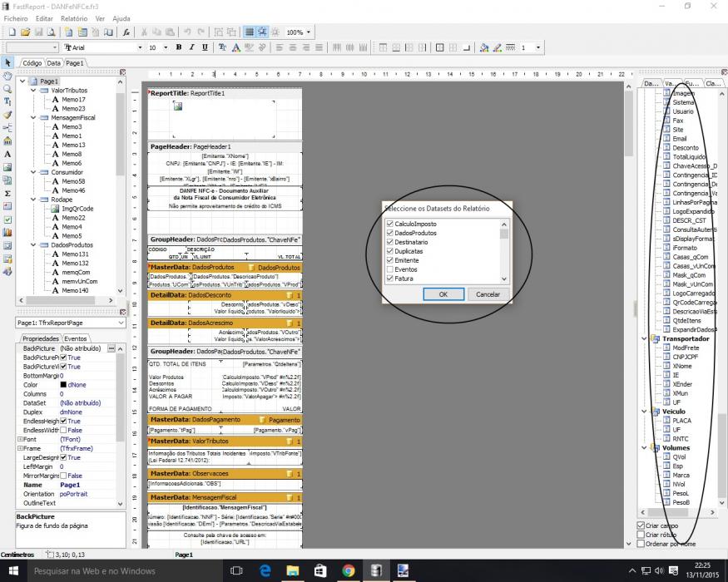The width and height of the screenshot is (728, 582).
Task: Collapse the Rodape tree node
Action: click(x=33, y=200)
